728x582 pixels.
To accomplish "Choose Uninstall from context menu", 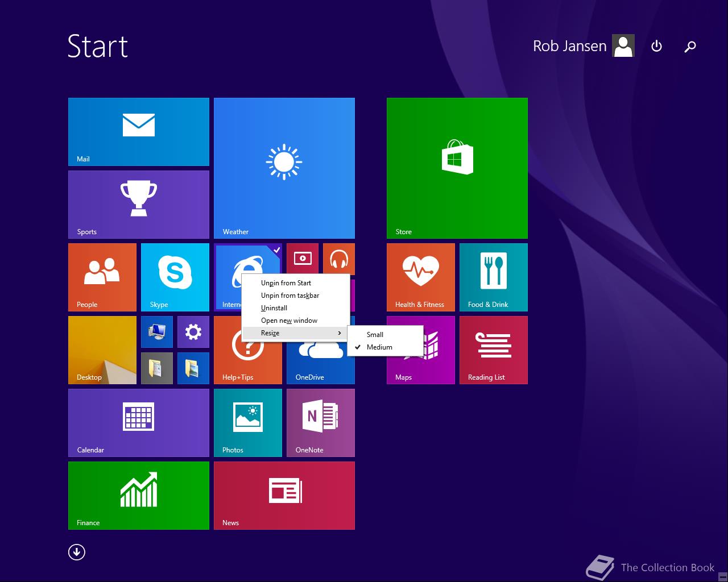I will point(295,308).
